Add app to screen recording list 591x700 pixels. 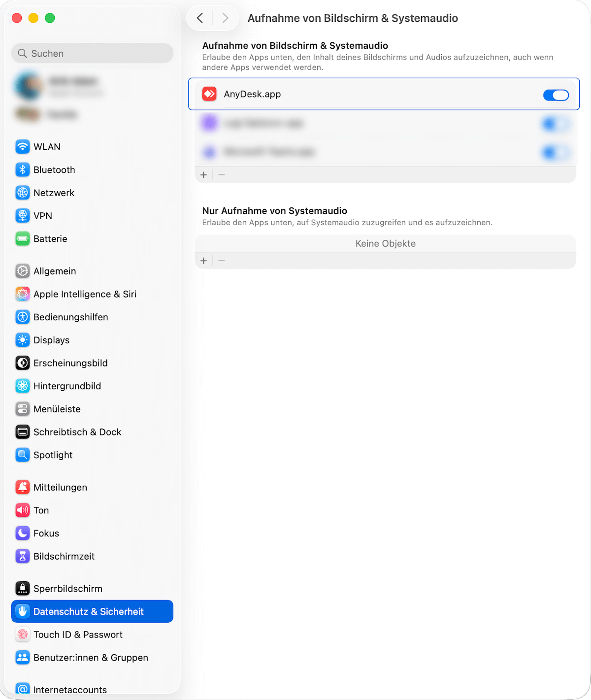204,175
